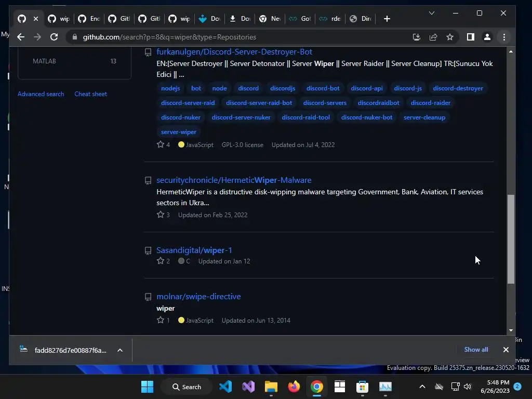Switch to the tab labeled Ne
The height and width of the screenshot is (399, 532).
coord(270,19)
